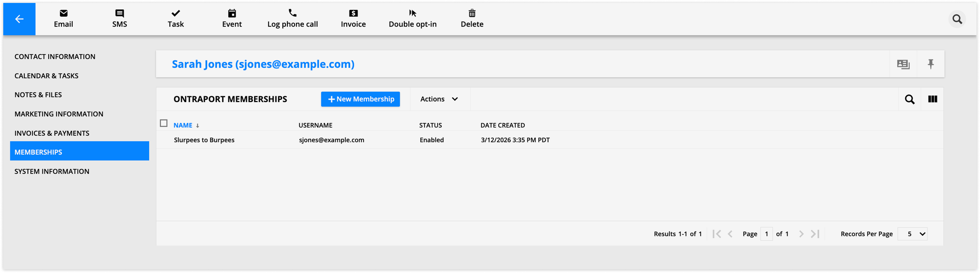Toggle the select-all memberships checkbox

(x=163, y=123)
